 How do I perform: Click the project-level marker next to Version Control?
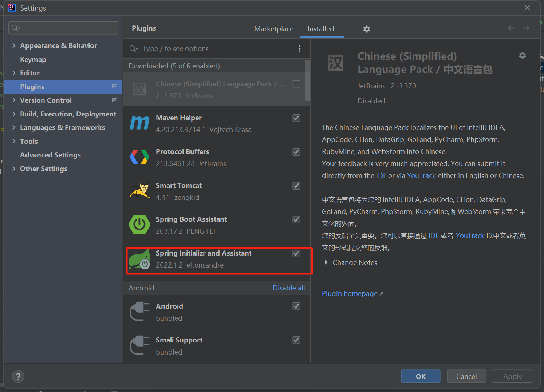(114, 100)
